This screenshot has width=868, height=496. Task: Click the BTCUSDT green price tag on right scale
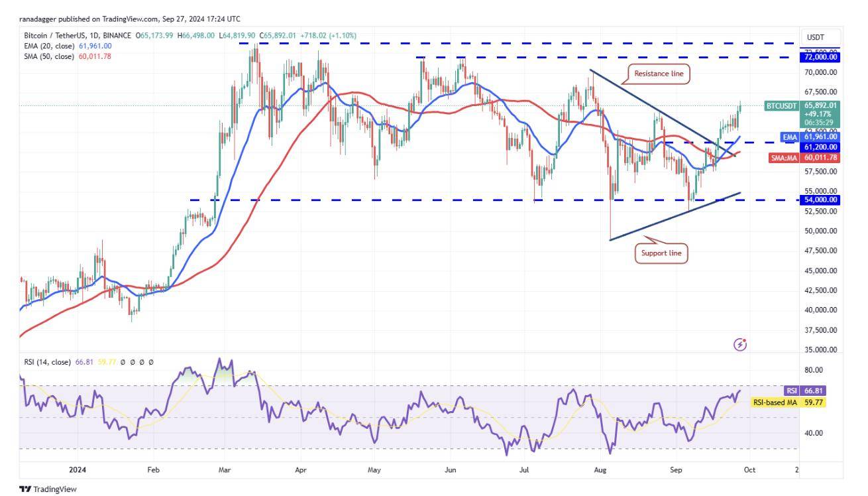[x=781, y=105]
